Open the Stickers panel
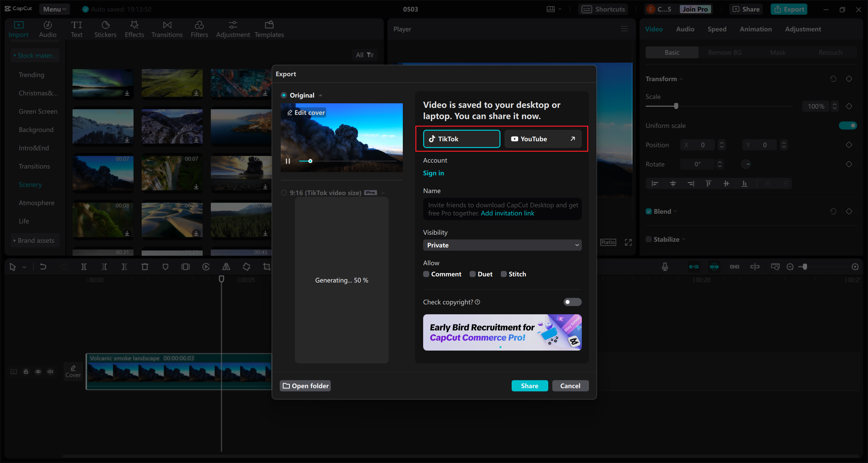The width and height of the screenshot is (868, 463). click(105, 29)
